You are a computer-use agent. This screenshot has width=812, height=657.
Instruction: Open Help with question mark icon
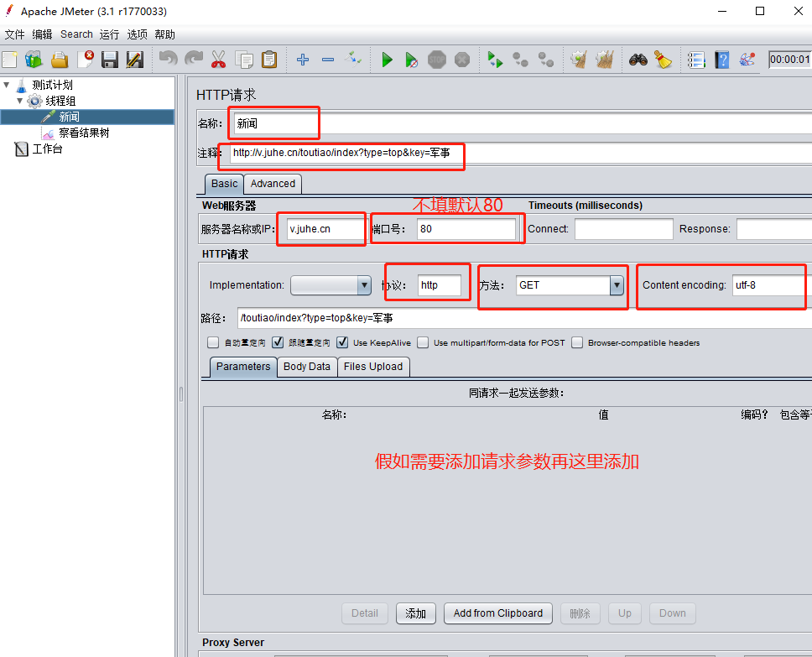pyautogui.click(x=722, y=60)
